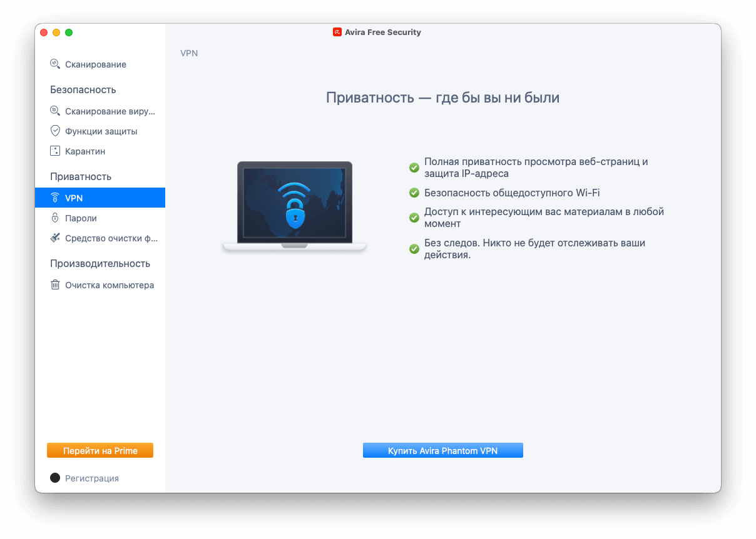This screenshot has width=756, height=539.
Task: Click the Avira logo in the title bar
Action: [337, 32]
